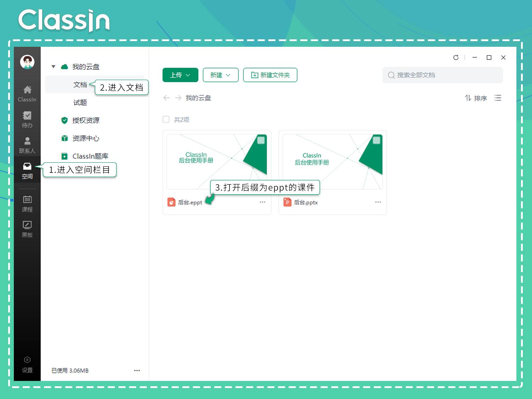Go to ClassIn home in sidebar

click(x=27, y=94)
